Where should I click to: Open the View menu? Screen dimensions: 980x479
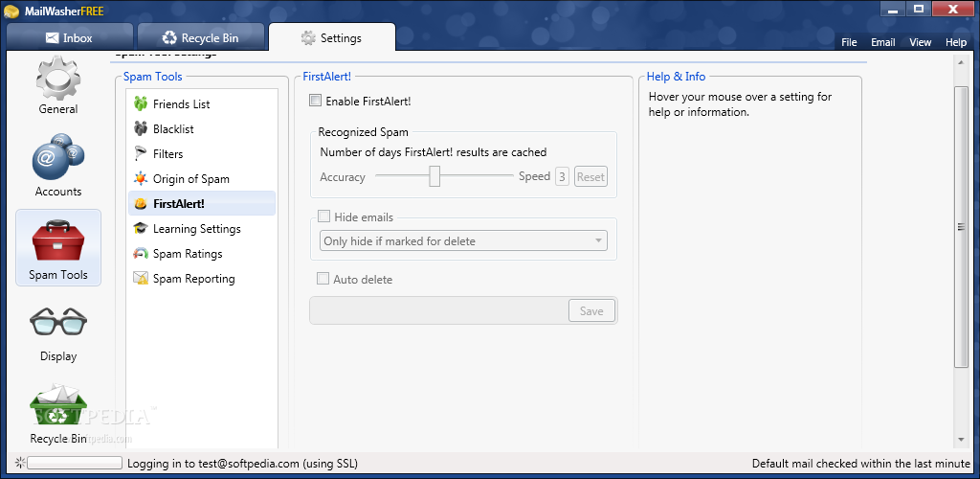pyautogui.click(x=920, y=42)
